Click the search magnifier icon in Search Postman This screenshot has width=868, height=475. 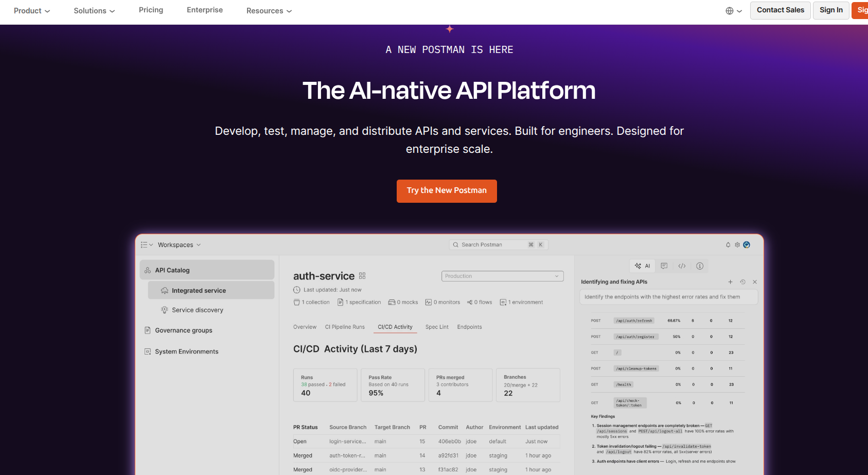point(455,245)
